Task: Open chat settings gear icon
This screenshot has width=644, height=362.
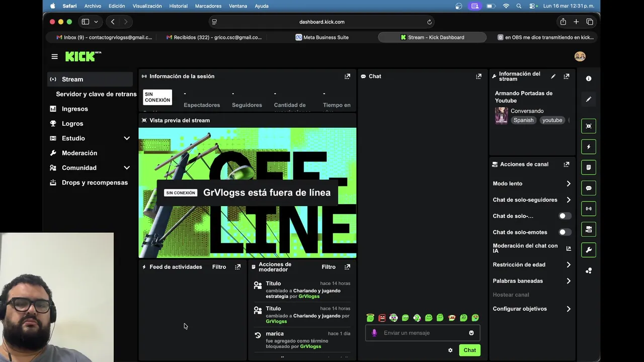Action: [450, 350]
